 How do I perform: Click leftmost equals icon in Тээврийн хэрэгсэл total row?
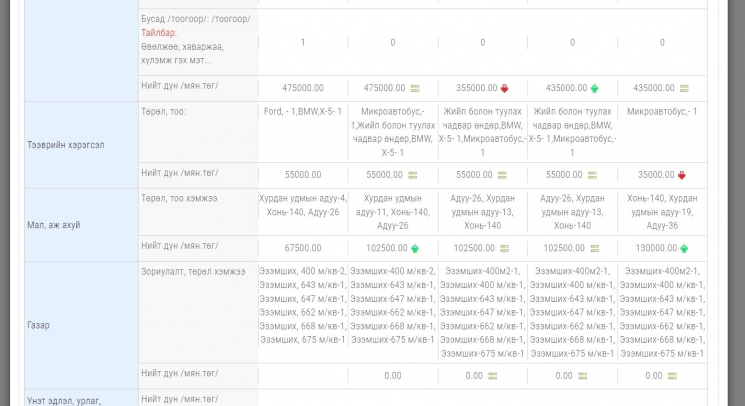coord(414,175)
